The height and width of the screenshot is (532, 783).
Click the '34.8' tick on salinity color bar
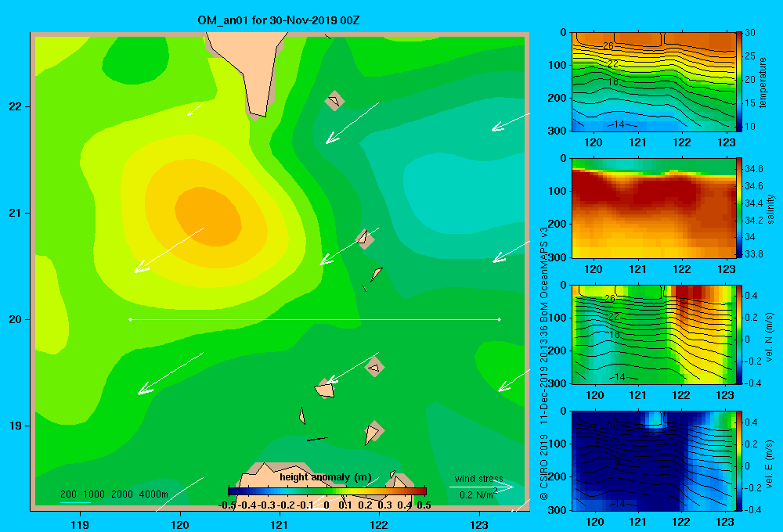753,169
